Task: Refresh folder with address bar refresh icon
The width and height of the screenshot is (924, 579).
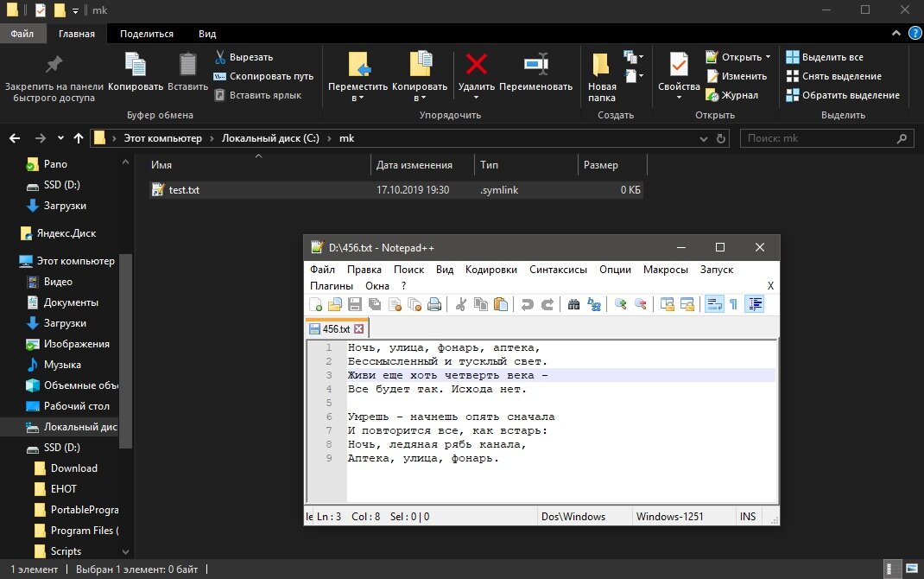Action: click(x=721, y=138)
